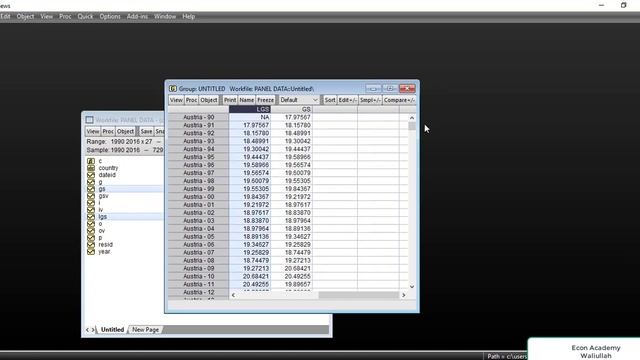Open the Object menu in menu bar
The width and height of the screenshot is (640, 360).
click(25, 16)
